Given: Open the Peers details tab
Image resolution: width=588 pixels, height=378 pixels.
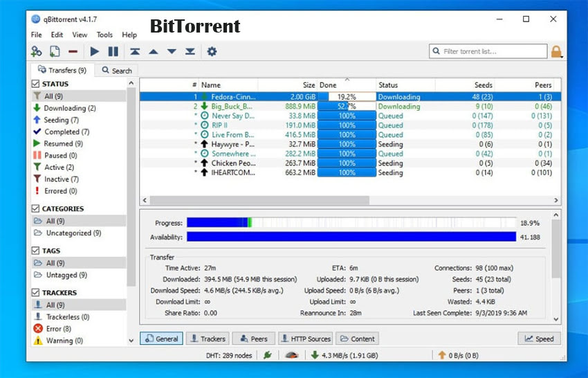Looking at the screenshot, I should coord(253,339).
